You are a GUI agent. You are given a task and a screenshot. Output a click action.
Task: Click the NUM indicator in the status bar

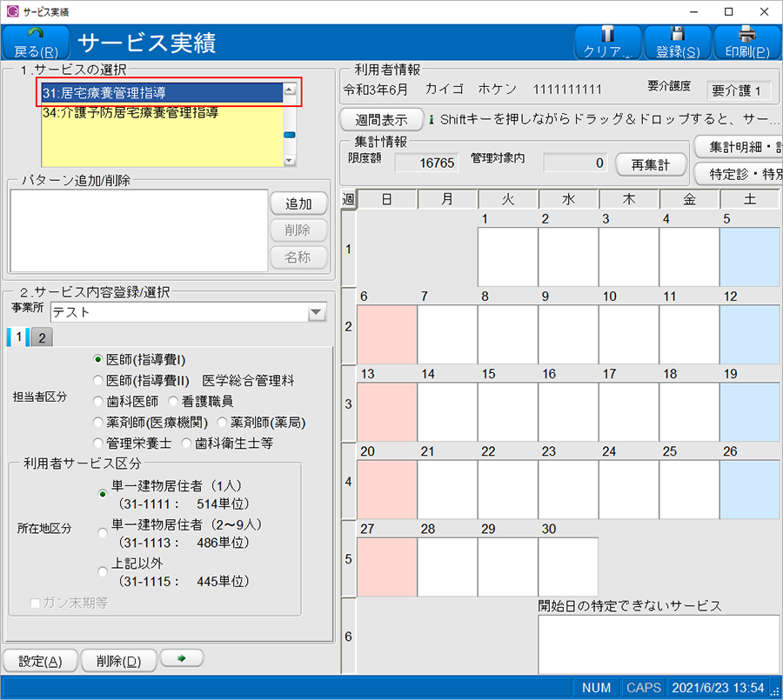596,687
